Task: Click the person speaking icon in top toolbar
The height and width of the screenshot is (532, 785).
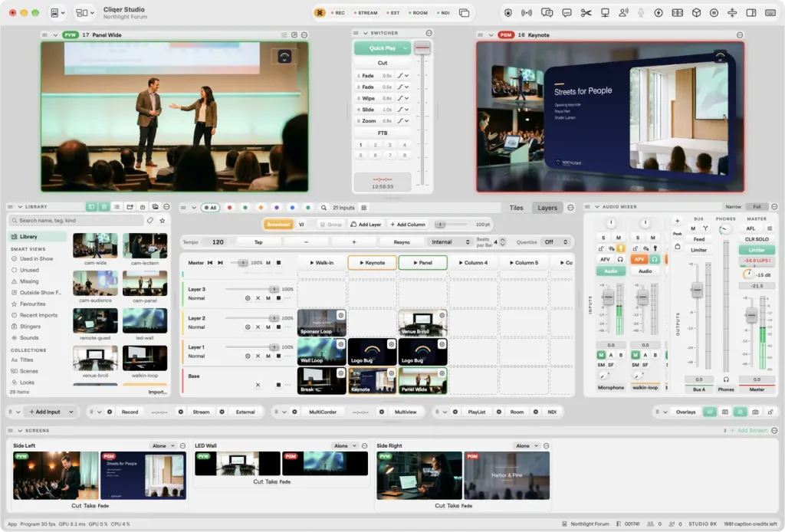Action: 623,13
